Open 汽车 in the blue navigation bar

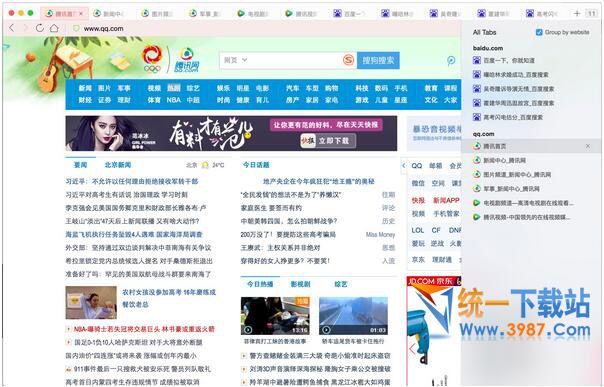pos(293,88)
